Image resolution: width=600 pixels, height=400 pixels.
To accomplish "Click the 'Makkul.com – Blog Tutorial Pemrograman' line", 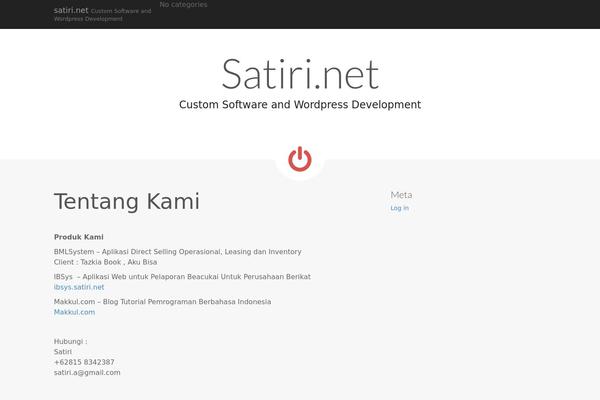I will [x=162, y=302].
